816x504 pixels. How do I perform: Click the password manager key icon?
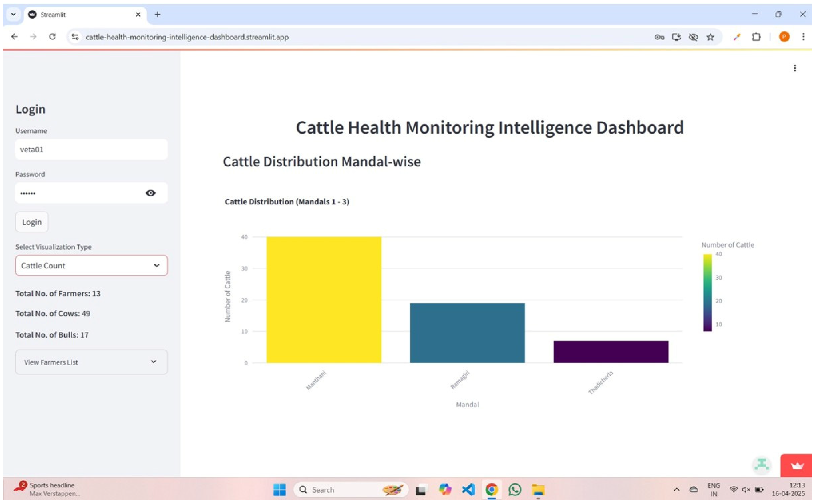click(659, 37)
